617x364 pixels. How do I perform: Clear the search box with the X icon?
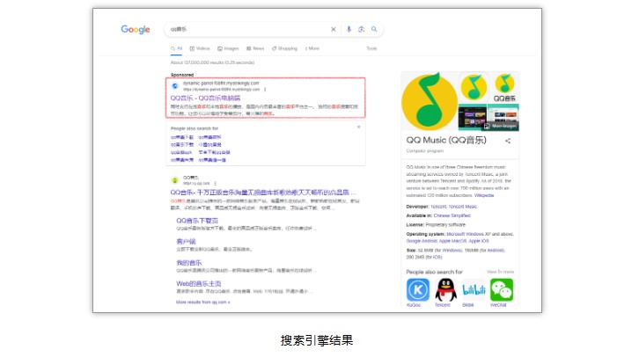point(334,29)
